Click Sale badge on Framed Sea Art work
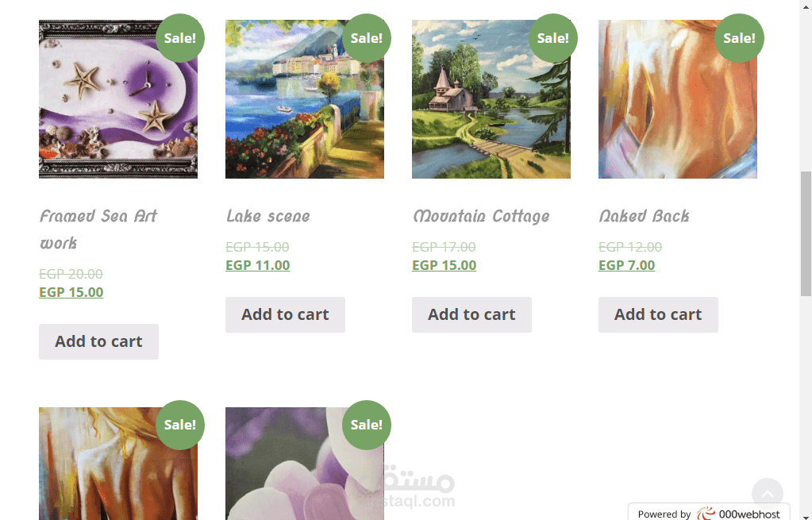812x520 pixels. coord(179,38)
